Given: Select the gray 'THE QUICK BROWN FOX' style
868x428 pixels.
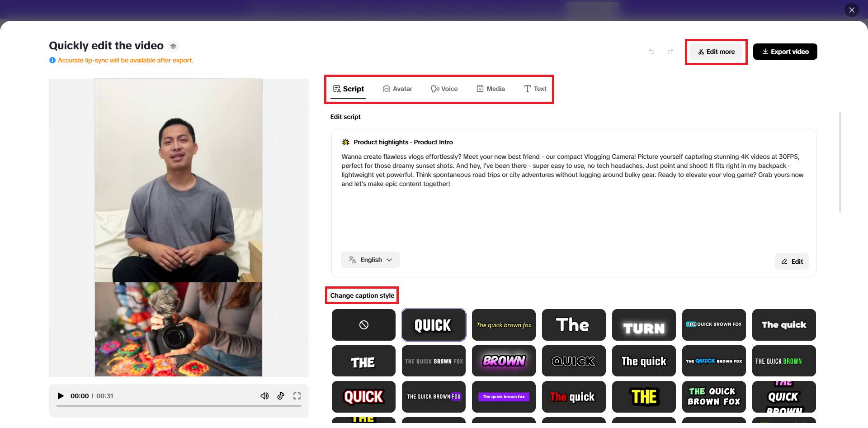Looking at the screenshot, I should click(x=434, y=361).
